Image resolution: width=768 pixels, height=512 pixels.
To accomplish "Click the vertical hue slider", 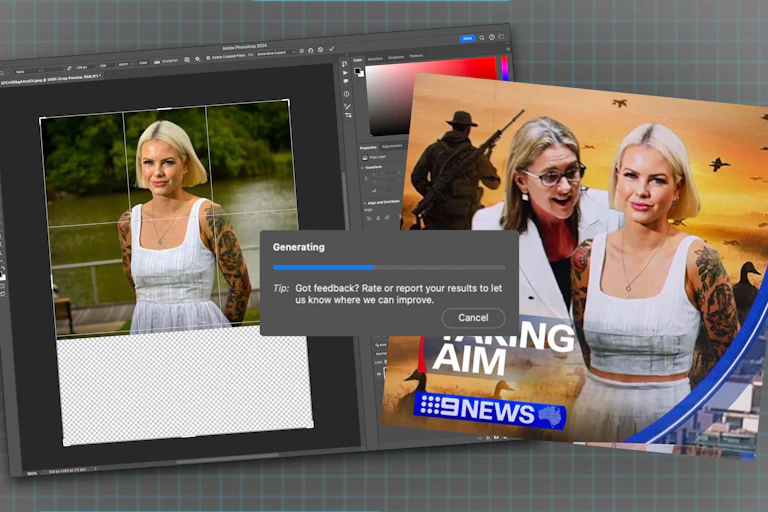I will pos(504,69).
